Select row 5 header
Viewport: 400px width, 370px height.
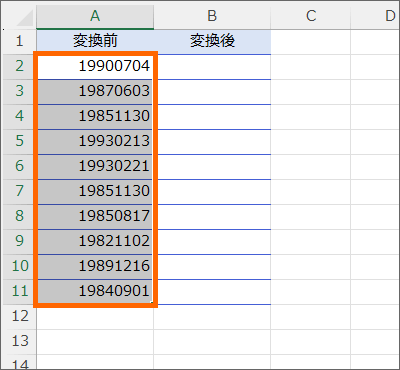[x=19, y=142]
